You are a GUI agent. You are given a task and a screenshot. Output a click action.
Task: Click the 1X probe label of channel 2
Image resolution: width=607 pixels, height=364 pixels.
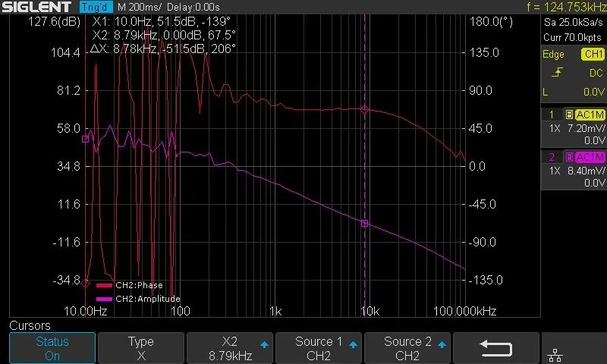(555, 171)
